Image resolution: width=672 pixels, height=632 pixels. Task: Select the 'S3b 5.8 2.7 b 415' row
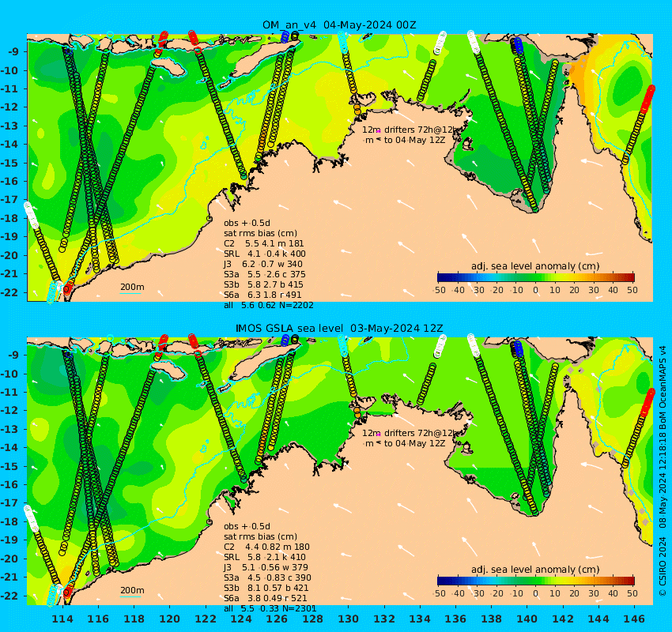point(263,284)
